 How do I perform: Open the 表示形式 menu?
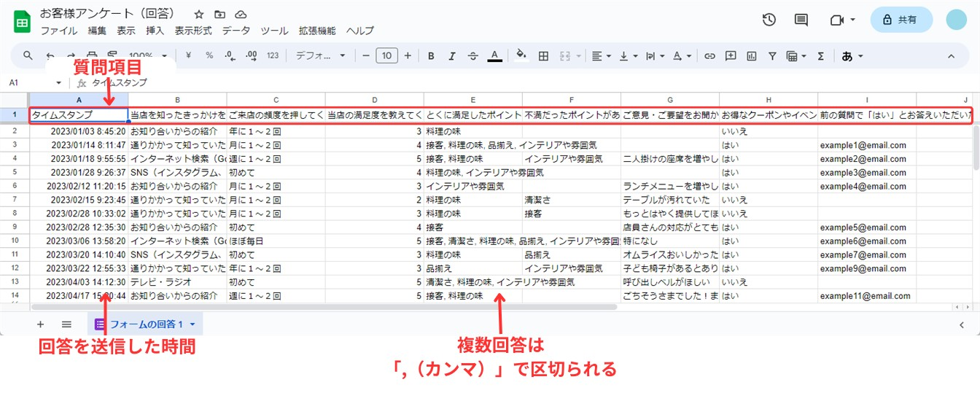pyautogui.click(x=193, y=31)
